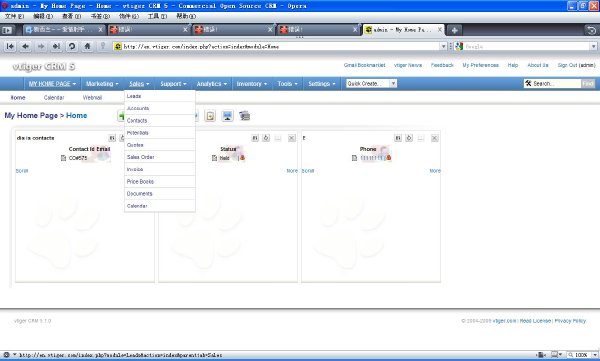This screenshot has height=361, width=600.
Task: Open the Gmail Bookmarklet link
Action: [x=364, y=65]
